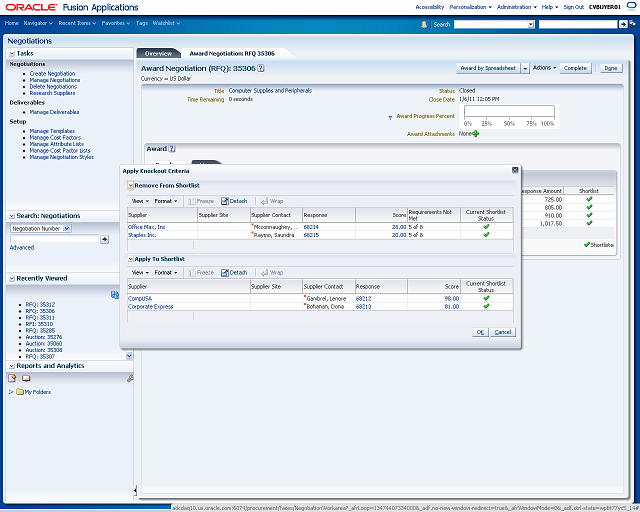Click the help icon next to Award heading
Image resolution: width=640 pixels, height=512 pixels.
click(x=172, y=149)
